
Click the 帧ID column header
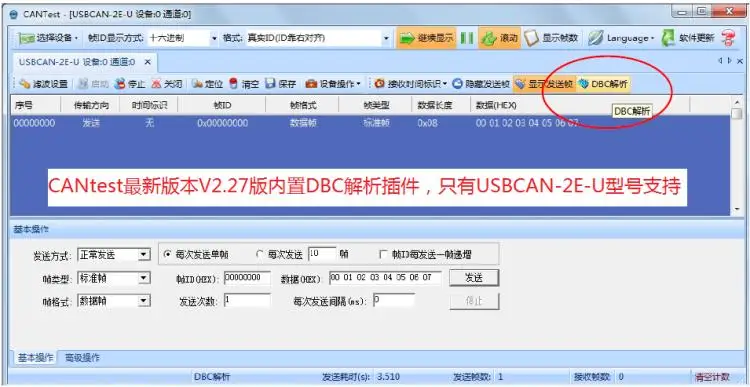[222, 105]
